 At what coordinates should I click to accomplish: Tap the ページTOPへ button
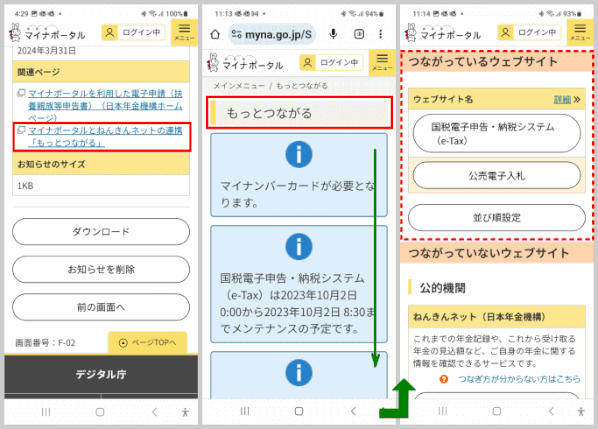pyautogui.click(x=148, y=342)
